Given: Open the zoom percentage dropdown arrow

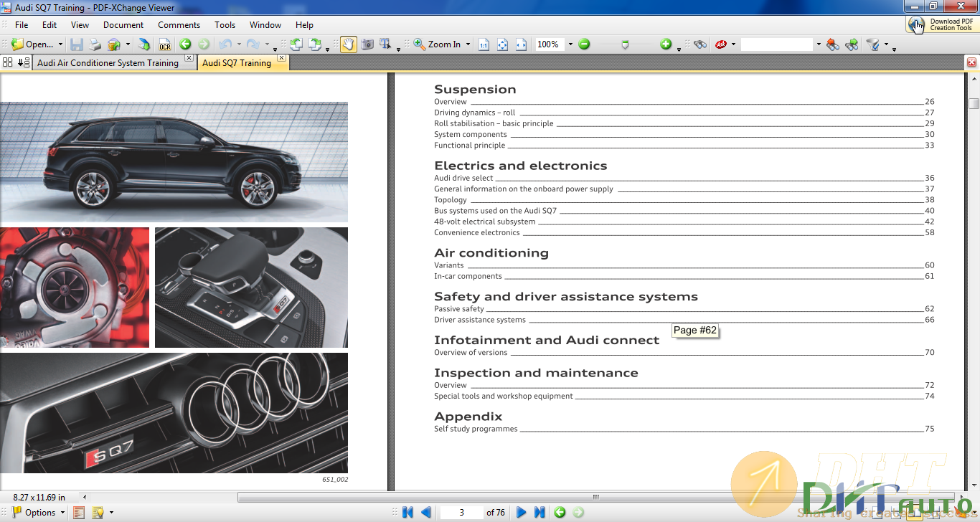Looking at the screenshot, I should tap(570, 44).
